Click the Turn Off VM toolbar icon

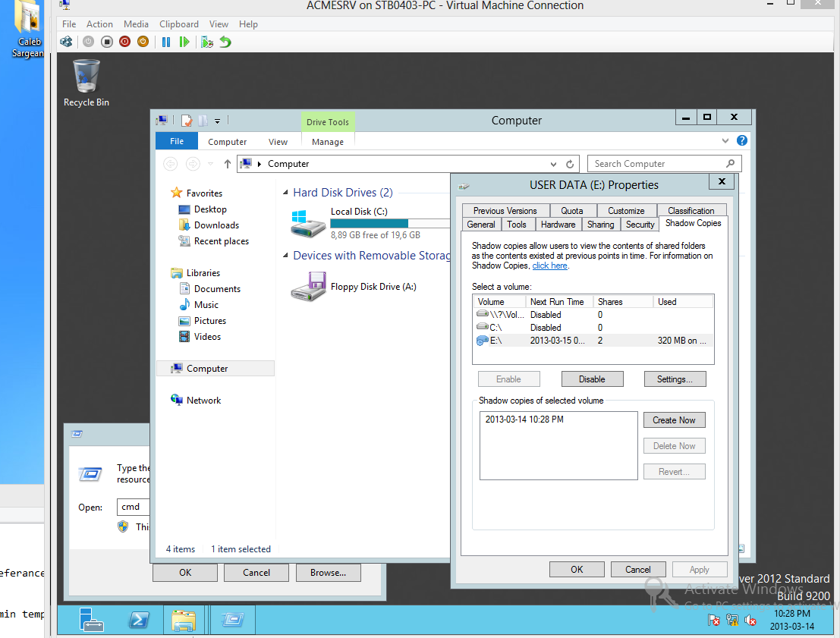(106, 42)
